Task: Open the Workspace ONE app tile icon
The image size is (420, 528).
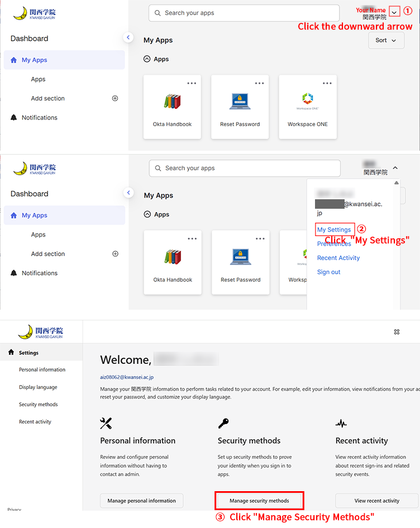Action: pyautogui.click(x=308, y=102)
